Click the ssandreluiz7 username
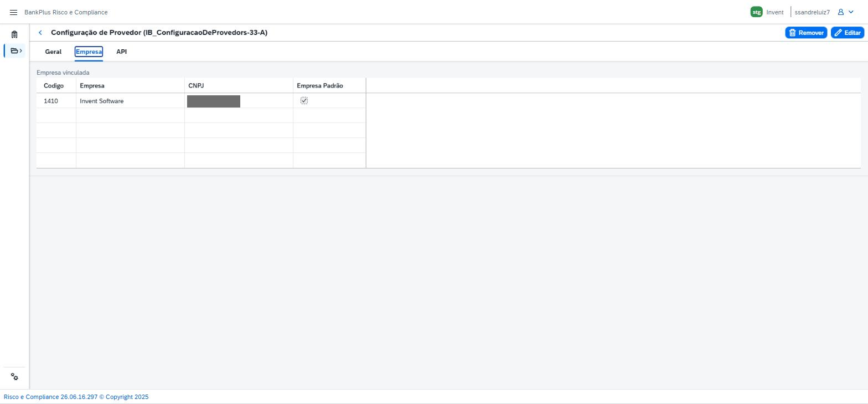868x404 pixels. 812,12
